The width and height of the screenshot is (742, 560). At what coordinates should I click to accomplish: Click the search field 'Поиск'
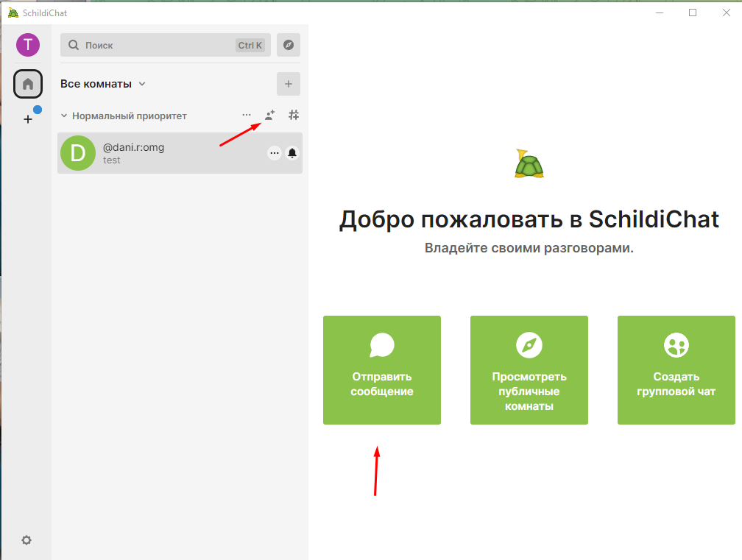(x=165, y=45)
